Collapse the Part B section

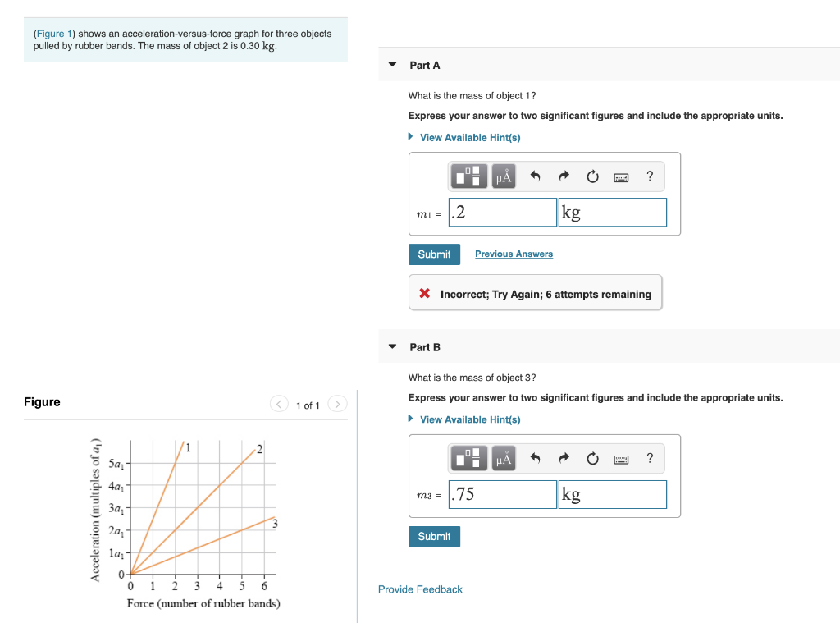click(391, 346)
